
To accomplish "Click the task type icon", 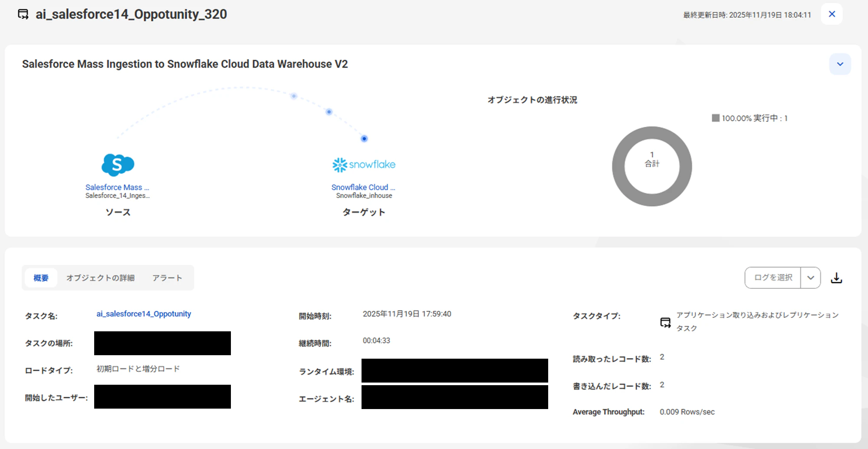I will pyautogui.click(x=665, y=323).
